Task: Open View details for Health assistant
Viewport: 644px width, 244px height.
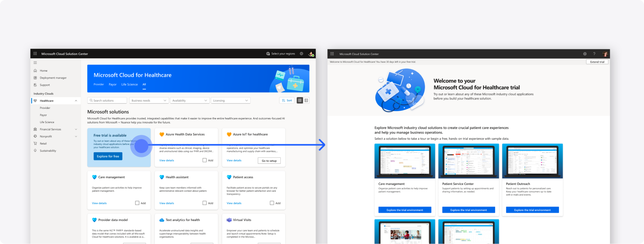Action: (167, 203)
